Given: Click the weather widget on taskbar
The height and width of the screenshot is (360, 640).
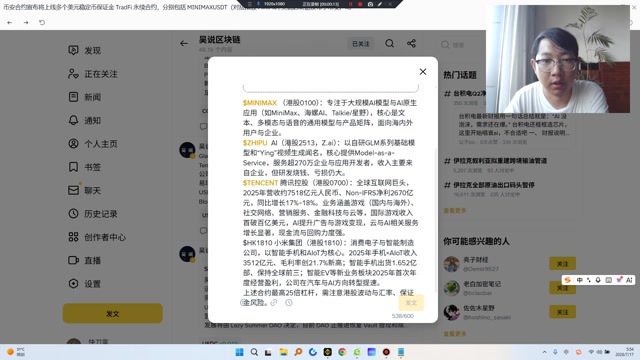Looking at the screenshot, I should click(16, 351).
